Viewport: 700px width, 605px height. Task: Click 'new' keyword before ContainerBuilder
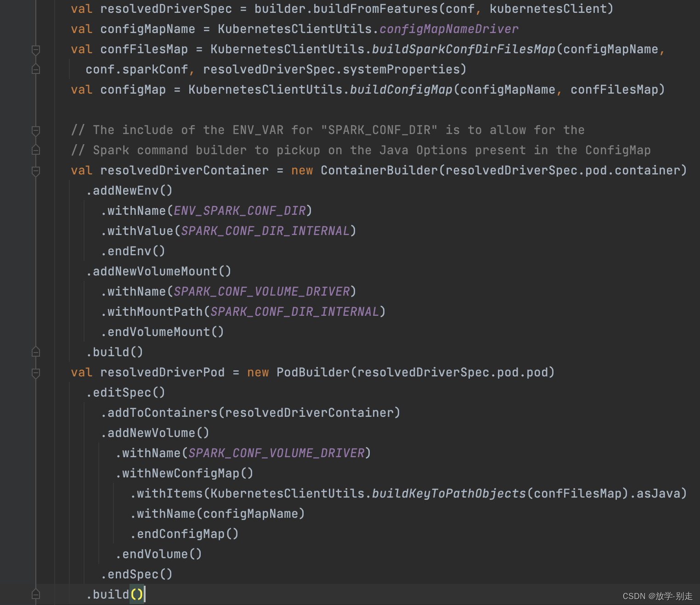click(302, 170)
